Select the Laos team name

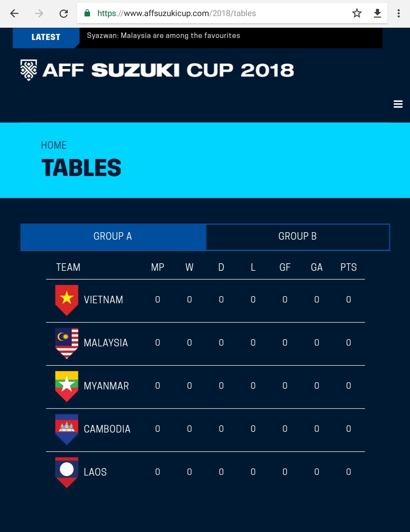(x=95, y=472)
